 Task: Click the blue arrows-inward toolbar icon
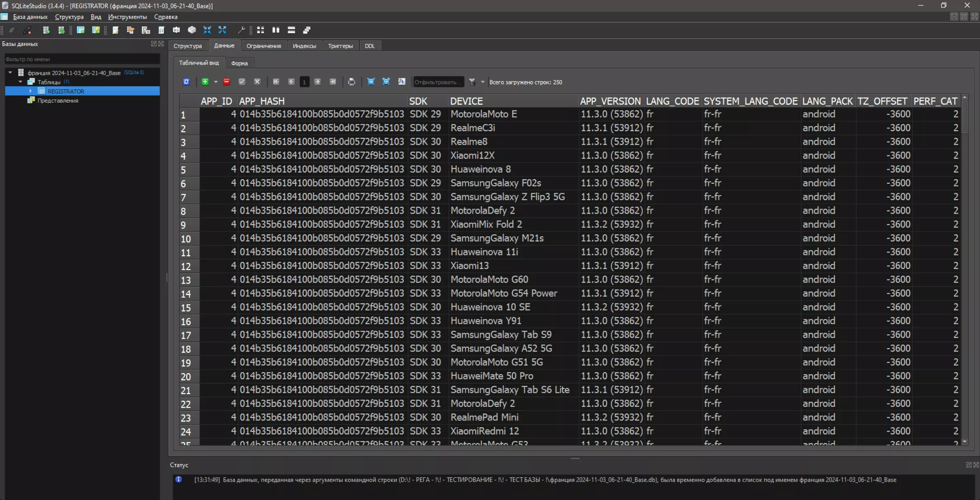tap(207, 30)
